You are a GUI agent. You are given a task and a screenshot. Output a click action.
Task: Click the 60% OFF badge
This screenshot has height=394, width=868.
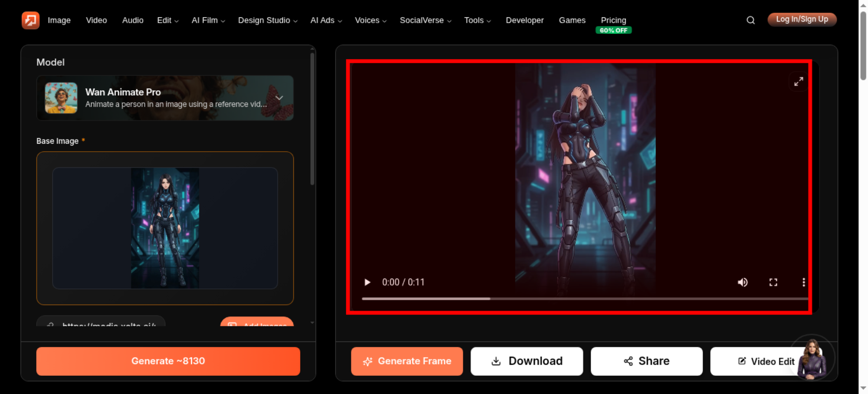[613, 30]
